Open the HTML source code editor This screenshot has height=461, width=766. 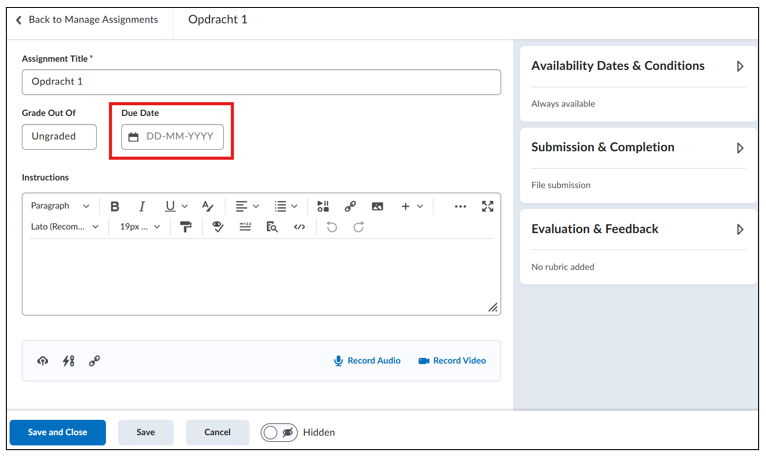(299, 227)
